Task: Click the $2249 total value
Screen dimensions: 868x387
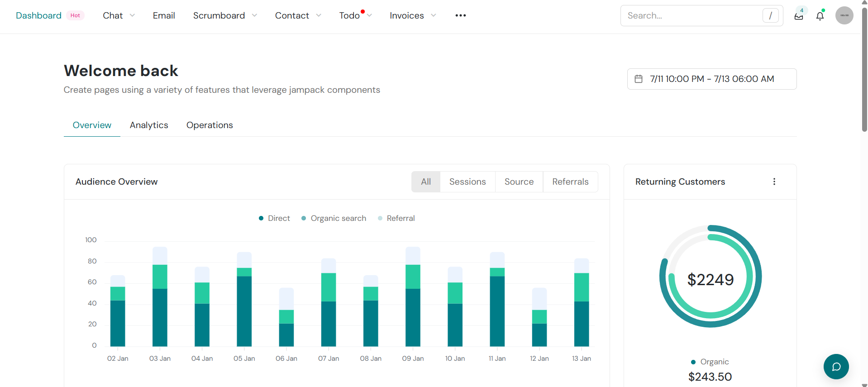Action: click(x=711, y=280)
